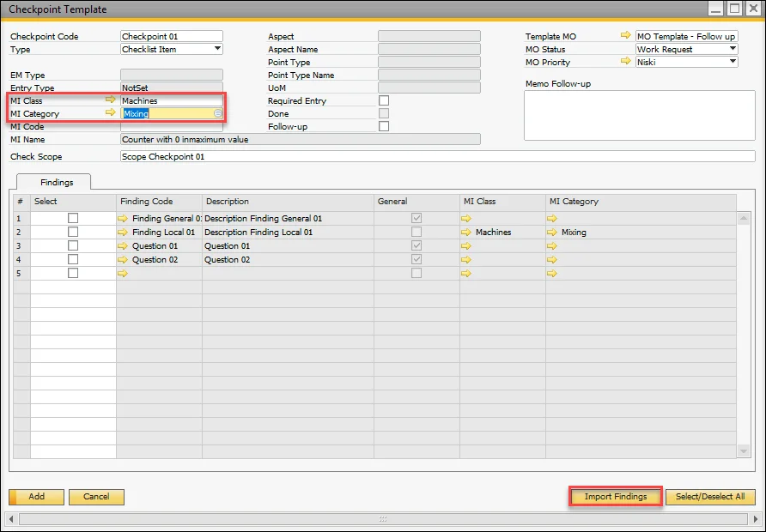The image size is (766, 532).
Task: Click the MO Priority link arrow icon
Action: point(624,62)
